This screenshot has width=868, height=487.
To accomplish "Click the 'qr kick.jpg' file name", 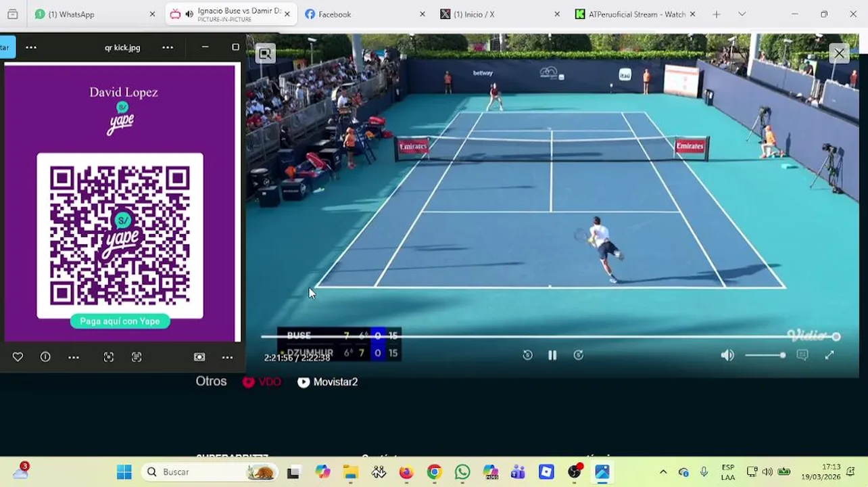I will (122, 47).
